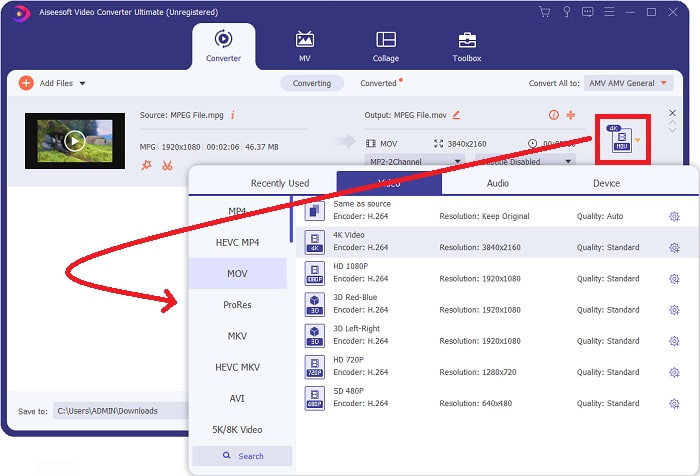Open settings gear for SD 480P
The height and width of the screenshot is (476, 700).
pos(674,404)
